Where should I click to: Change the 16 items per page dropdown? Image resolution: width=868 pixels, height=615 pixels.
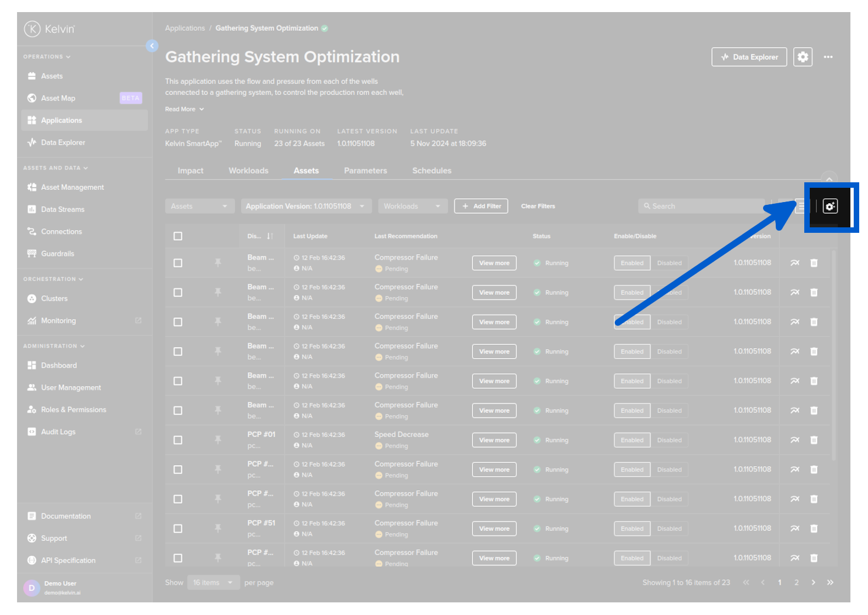[213, 583]
